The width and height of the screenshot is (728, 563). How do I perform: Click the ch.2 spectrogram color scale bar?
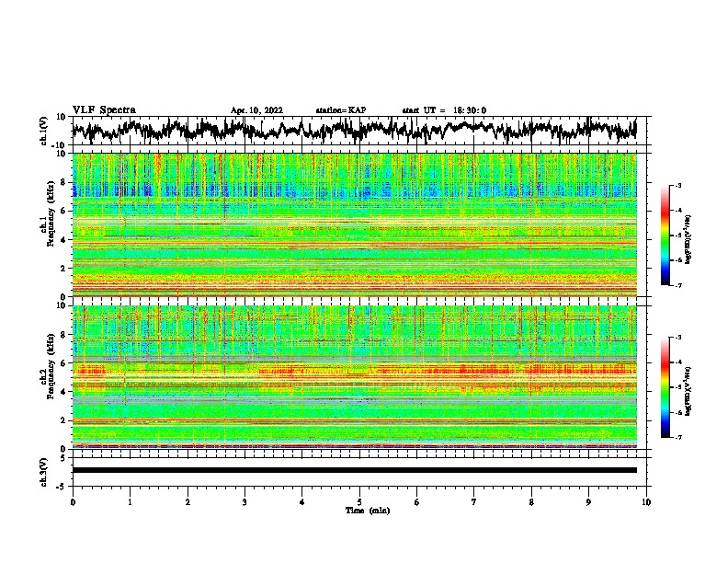665,387
